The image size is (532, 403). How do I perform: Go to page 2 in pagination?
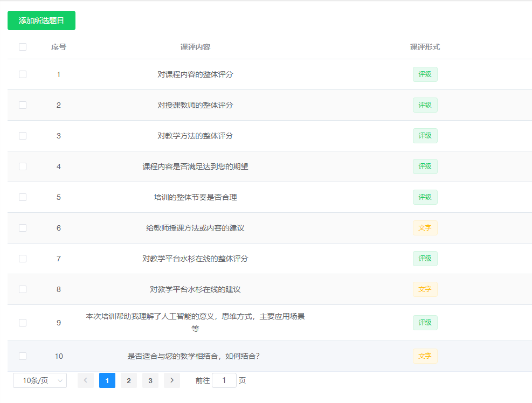pos(128,380)
